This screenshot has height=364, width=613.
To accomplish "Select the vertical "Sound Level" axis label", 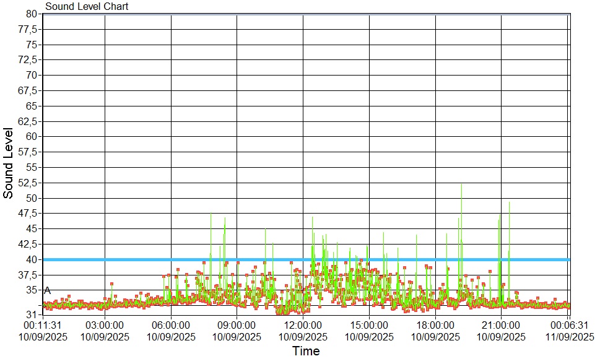I will (9, 163).
